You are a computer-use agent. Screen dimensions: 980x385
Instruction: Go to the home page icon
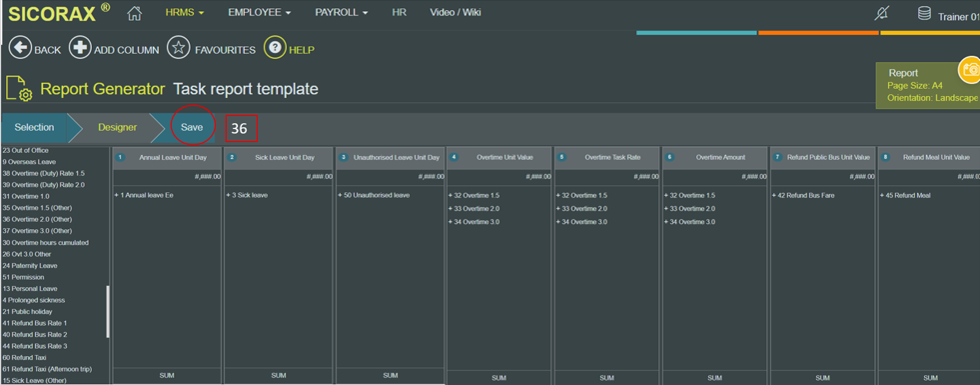point(135,13)
